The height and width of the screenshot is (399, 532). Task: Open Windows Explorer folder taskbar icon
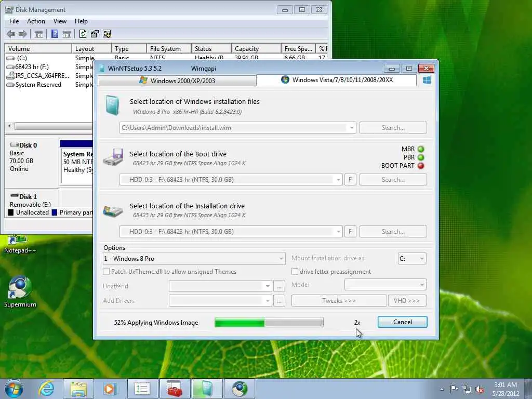click(78, 389)
